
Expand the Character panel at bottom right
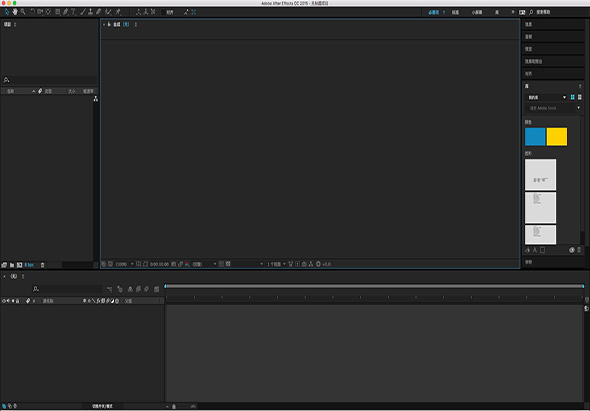(553, 262)
